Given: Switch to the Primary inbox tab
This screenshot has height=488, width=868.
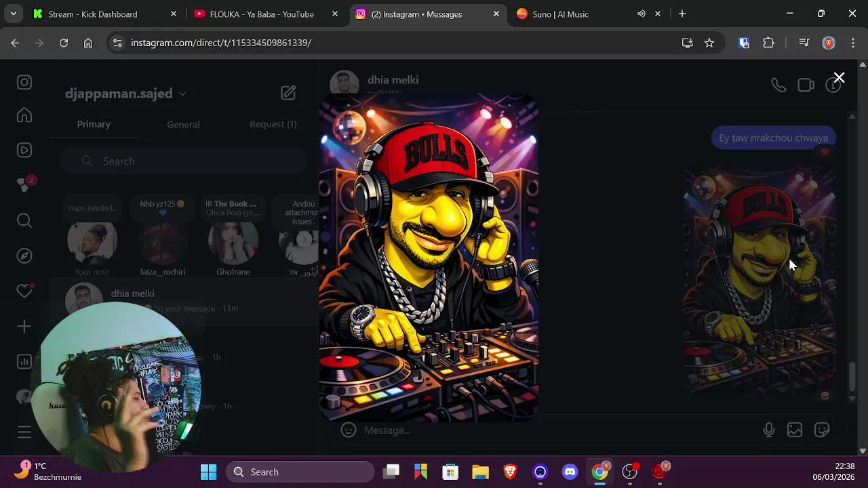Looking at the screenshot, I should [94, 124].
